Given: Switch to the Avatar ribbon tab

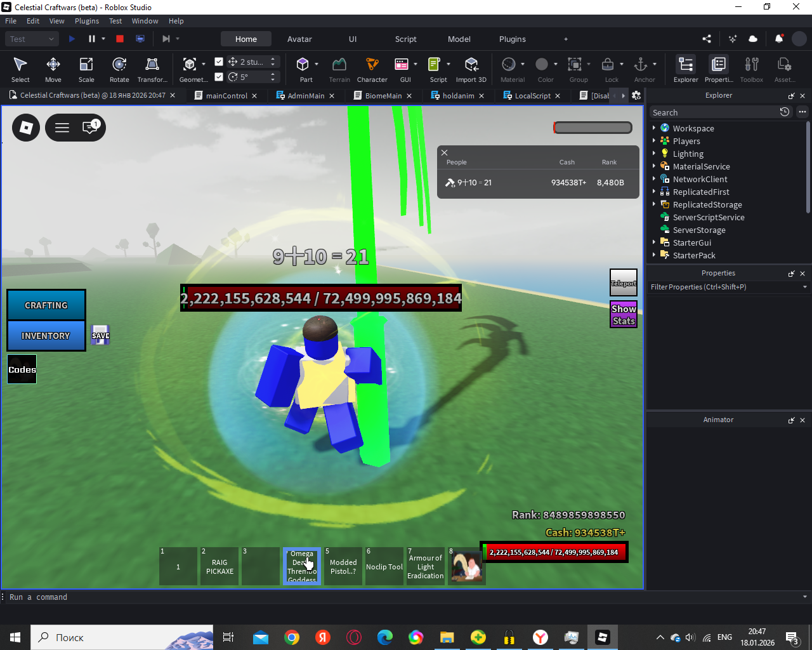Looking at the screenshot, I should [299, 39].
